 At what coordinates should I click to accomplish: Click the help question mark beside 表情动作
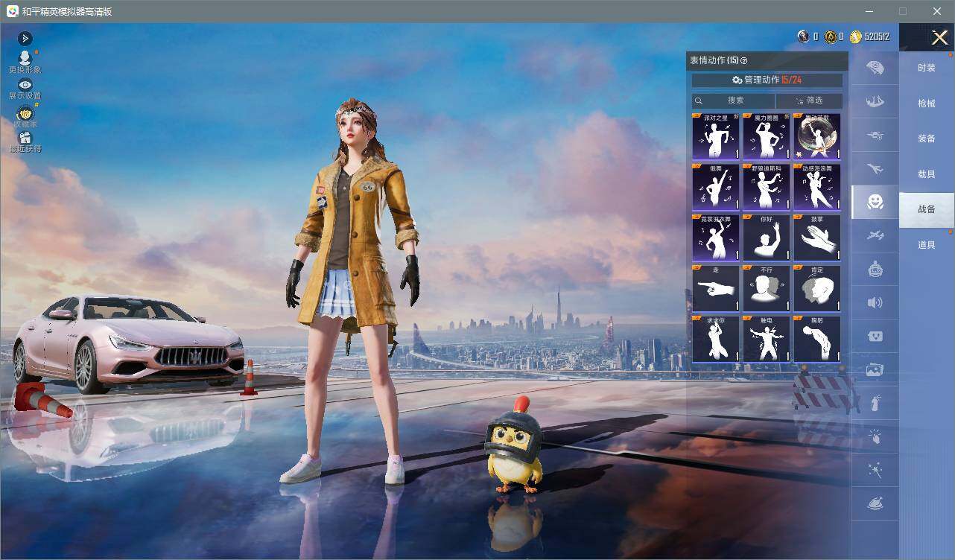click(743, 61)
